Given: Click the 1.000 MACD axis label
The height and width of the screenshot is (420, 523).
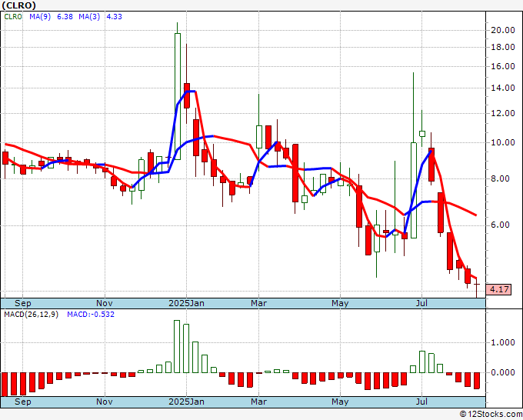Looking at the screenshot, I should pyautogui.click(x=503, y=342).
